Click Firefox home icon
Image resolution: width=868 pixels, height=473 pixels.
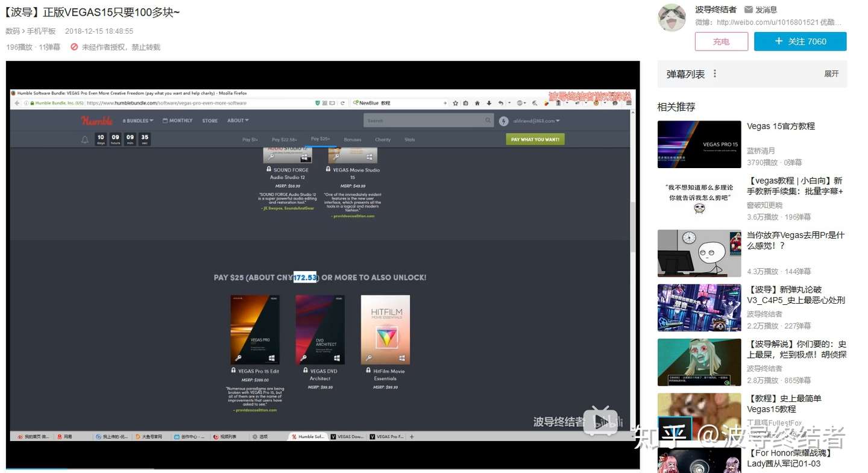click(x=477, y=103)
